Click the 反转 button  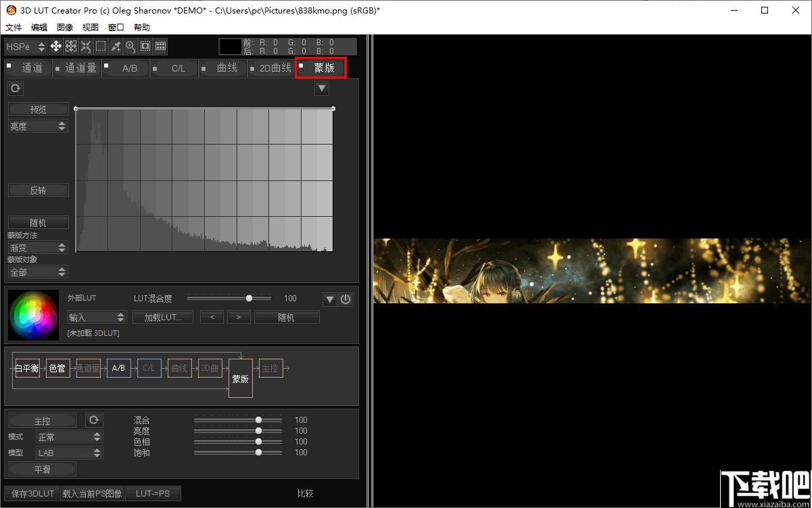[x=39, y=190]
